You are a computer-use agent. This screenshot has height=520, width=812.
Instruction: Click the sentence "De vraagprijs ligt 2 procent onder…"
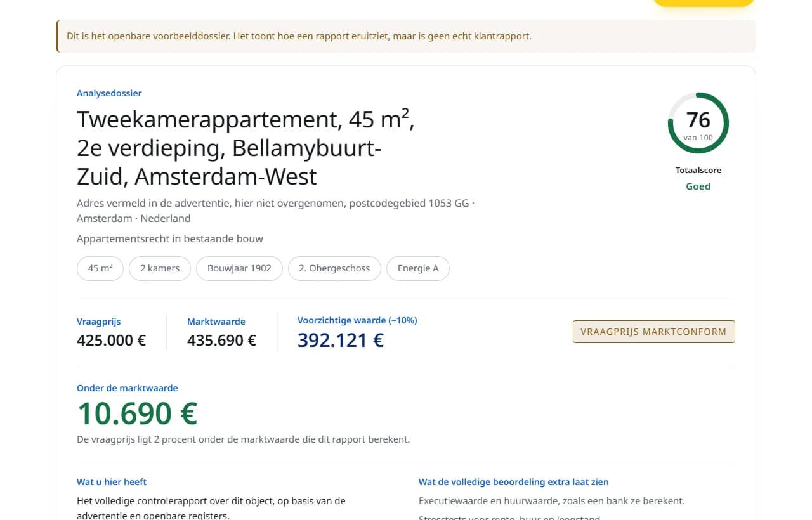(x=244, y=439)
